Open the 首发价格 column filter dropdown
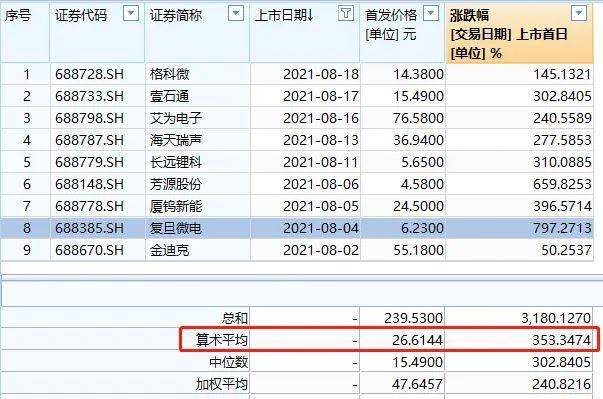 [x=431, y=13]
